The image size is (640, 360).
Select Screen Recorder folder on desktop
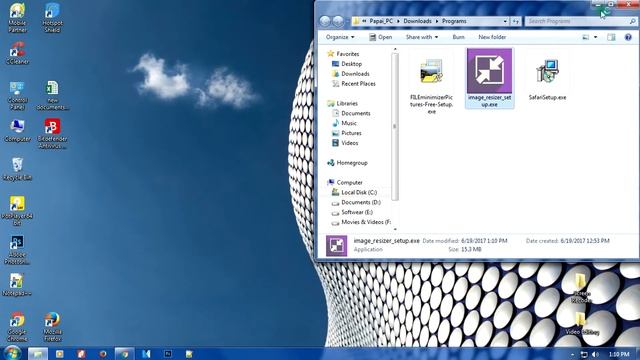581,289
